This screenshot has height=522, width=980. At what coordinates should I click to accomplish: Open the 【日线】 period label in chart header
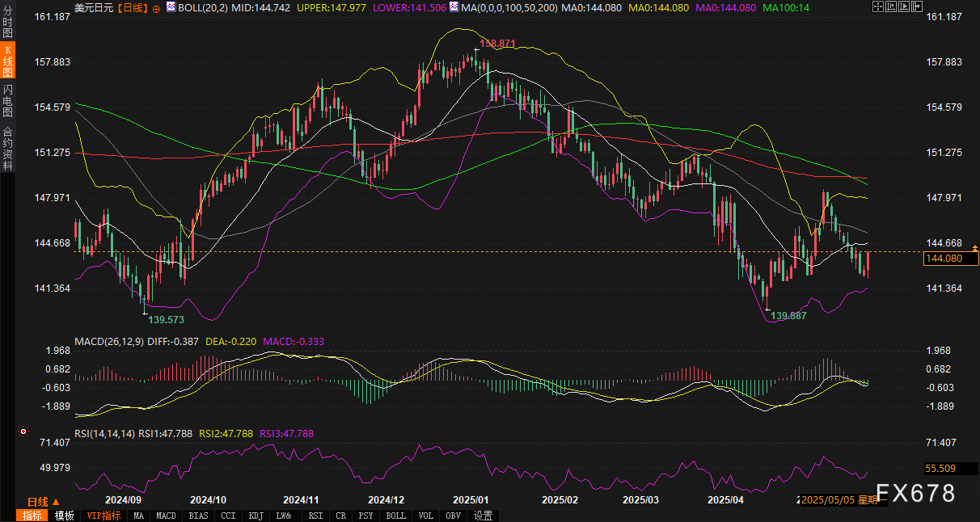click(132, 6)
